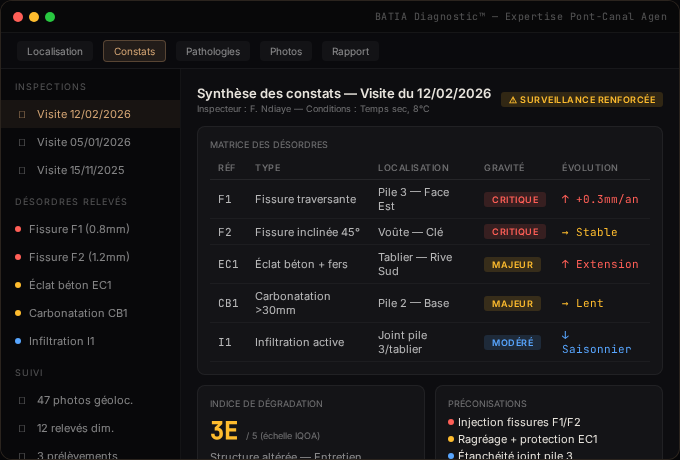
Task: Select row I1 Infiltration active
Action: coord(430,342)
